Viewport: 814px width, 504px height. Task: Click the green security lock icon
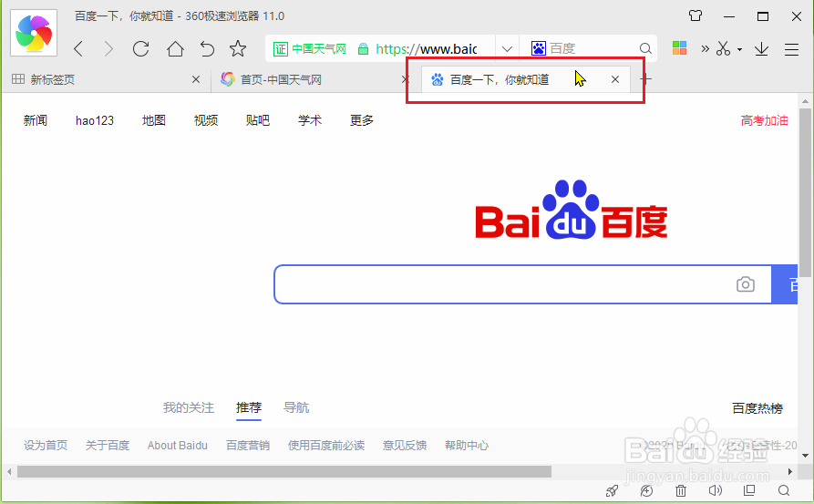(364, 49)
